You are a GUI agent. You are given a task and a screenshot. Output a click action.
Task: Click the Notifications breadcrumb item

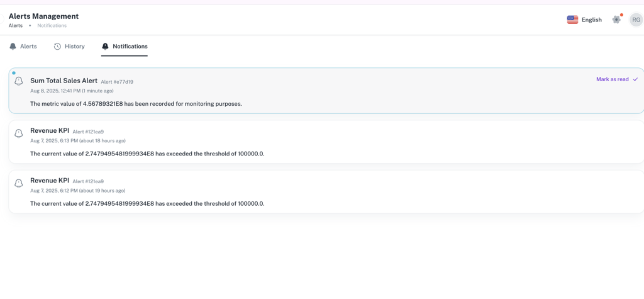click(x=52, y=26)
